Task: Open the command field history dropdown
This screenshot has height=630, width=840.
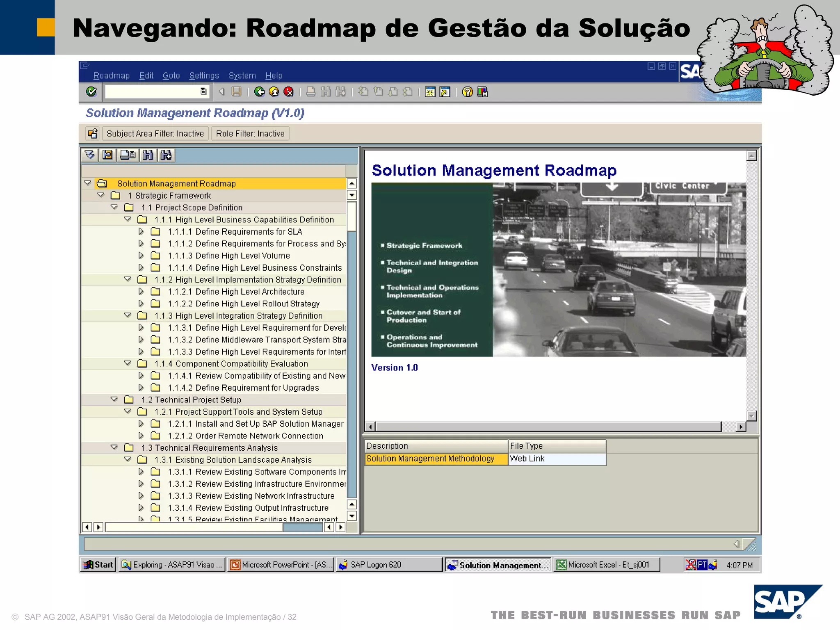Action: (203, 91)
